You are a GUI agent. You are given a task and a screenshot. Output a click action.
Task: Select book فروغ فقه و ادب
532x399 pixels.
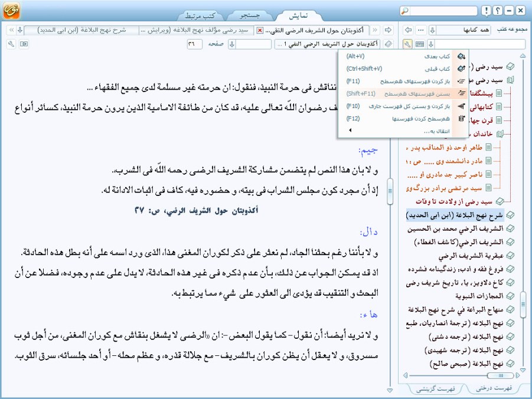[x=456, y=269]
